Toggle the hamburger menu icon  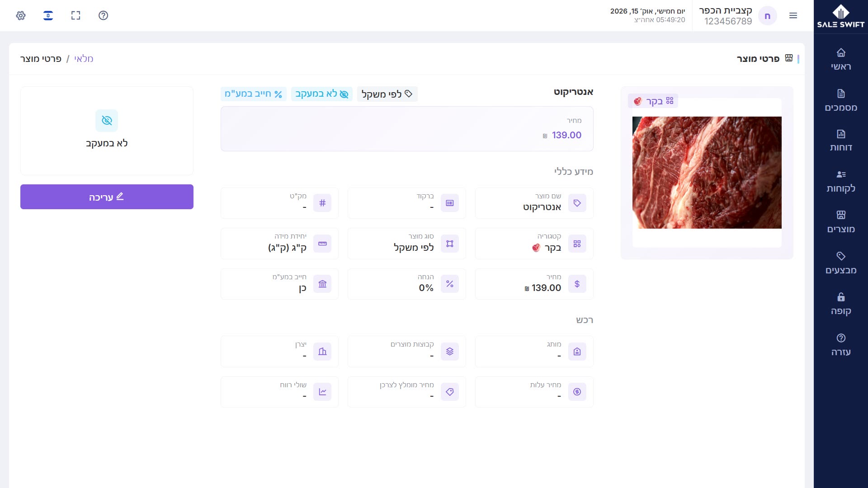(x=793, y=15)
